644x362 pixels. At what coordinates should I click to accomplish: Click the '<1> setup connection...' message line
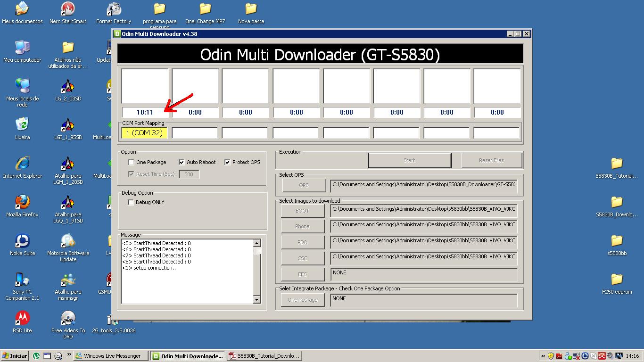[150, 268]
